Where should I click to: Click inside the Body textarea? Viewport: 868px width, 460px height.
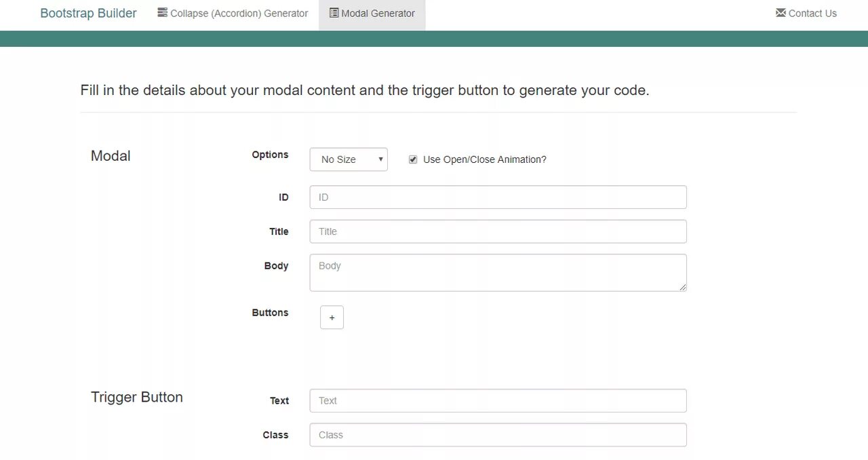pos(498,273)
